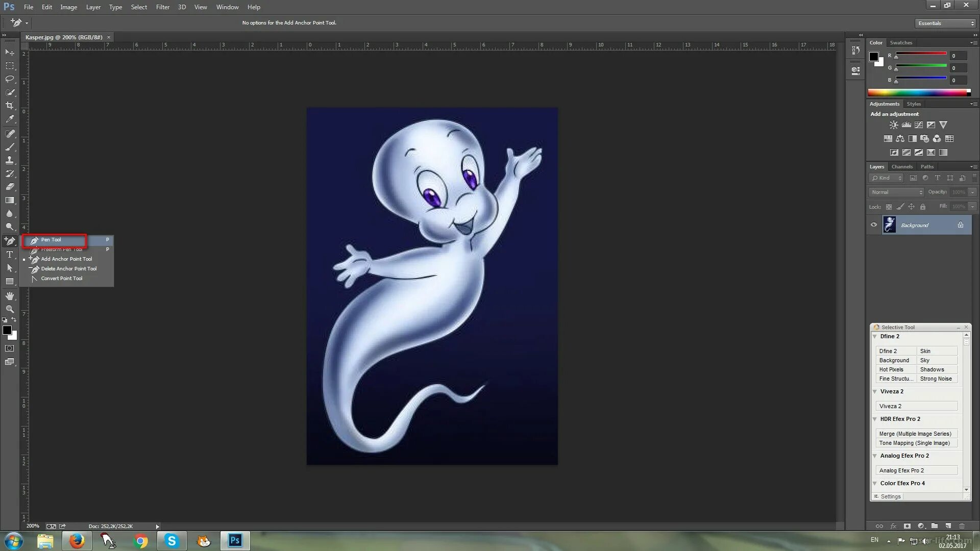
Task: Select the Dodge tool
Action: 10,227
